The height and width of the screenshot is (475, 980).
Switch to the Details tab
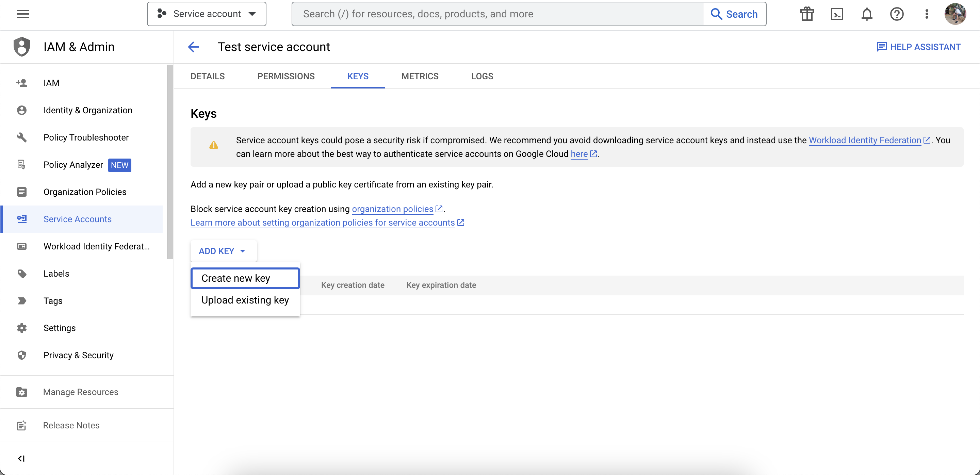(x=207, y=76)
